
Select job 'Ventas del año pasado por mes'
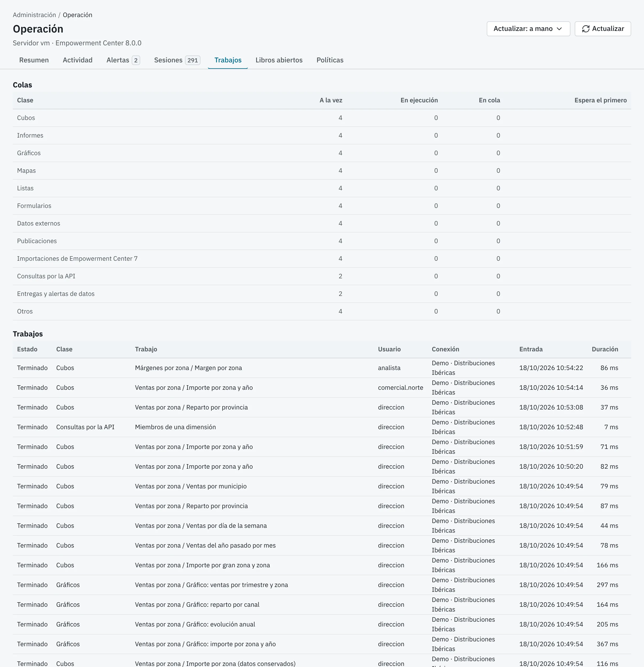[322, 545]
